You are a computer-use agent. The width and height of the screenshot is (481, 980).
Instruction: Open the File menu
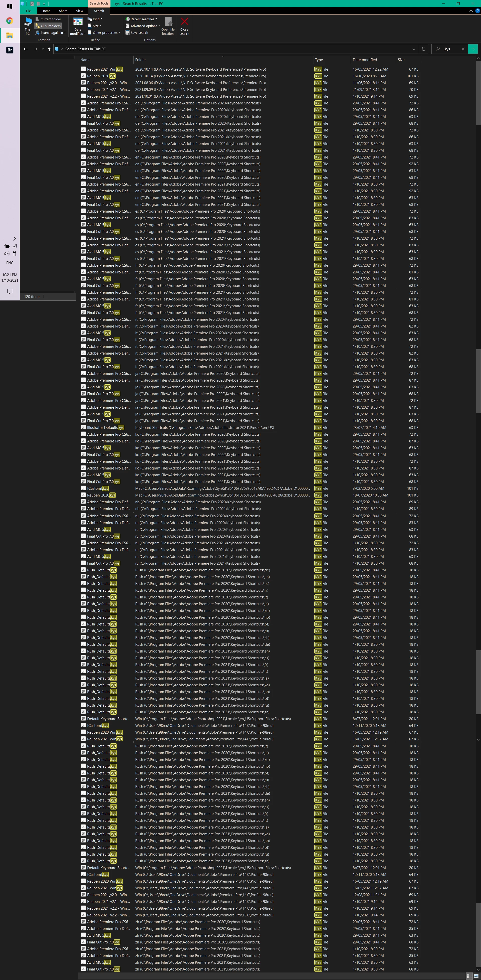pyautogui.click(x=28, y=11)
